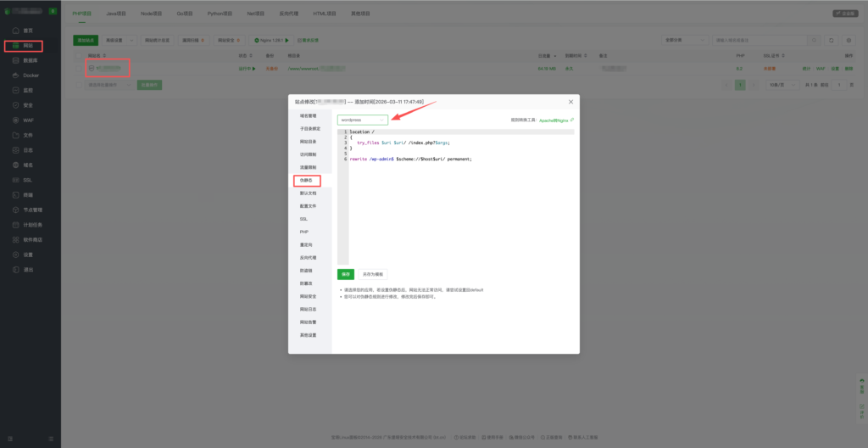The height and width of the screenshot is (448, 868).
Task: Click the Apache转Nginx conversion tool link
Action: (x=555, y=120)
